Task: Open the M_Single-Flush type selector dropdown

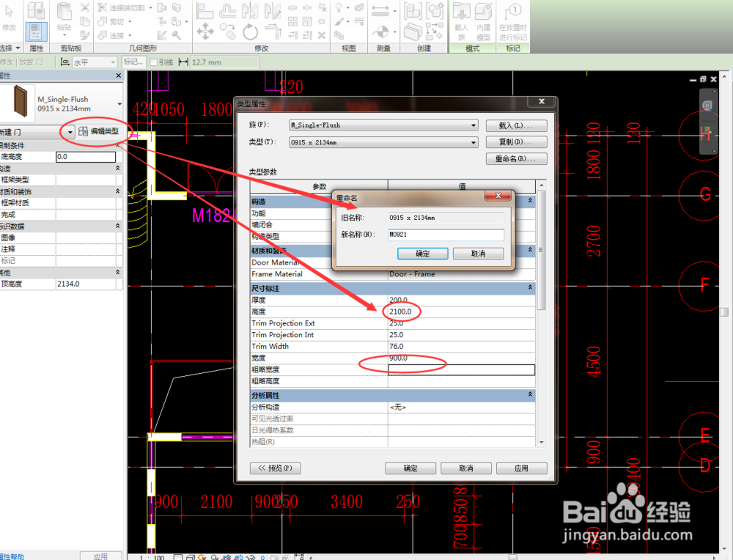Action: tap(119, 104)
